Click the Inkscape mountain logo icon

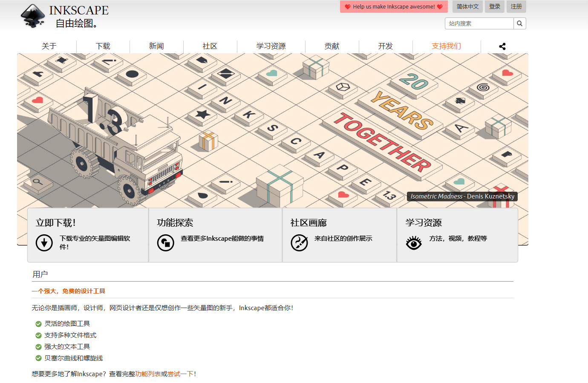click(x=33, y=16)
